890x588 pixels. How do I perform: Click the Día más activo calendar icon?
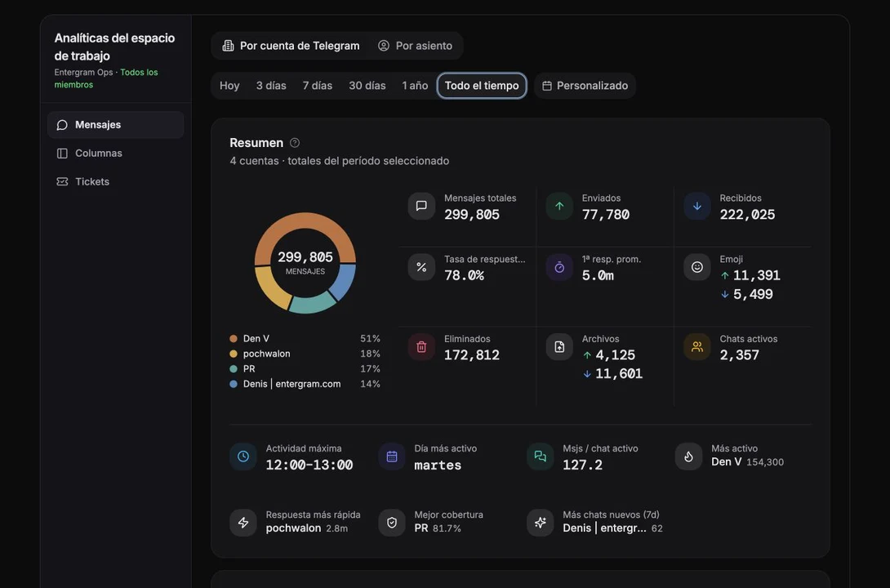(392, 457)
